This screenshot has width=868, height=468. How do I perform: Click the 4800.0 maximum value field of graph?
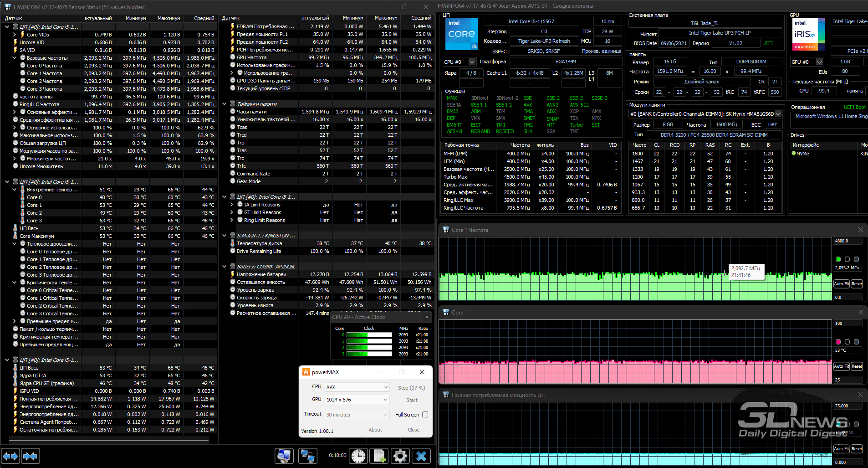point(848,241)
